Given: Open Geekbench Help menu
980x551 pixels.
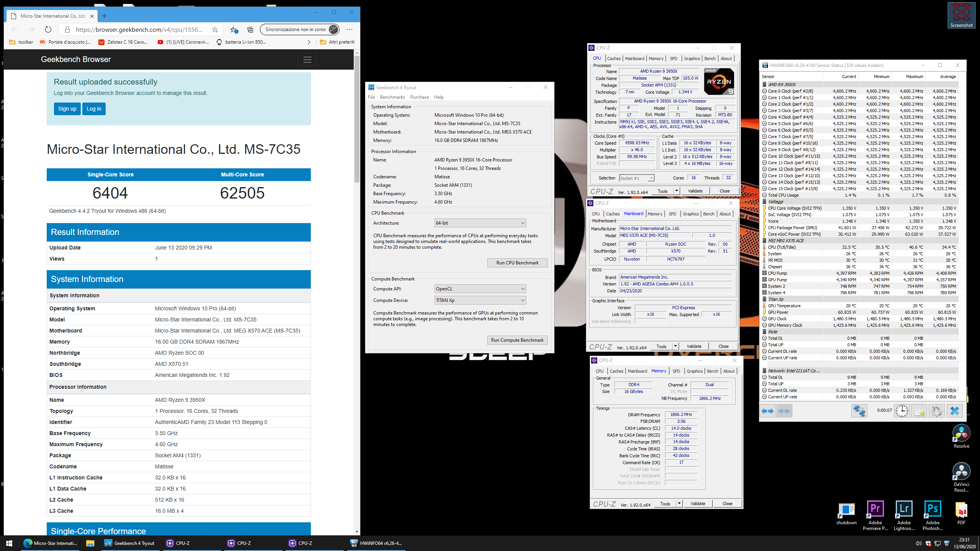Looking at the screenshot, I should pos(439,97).
